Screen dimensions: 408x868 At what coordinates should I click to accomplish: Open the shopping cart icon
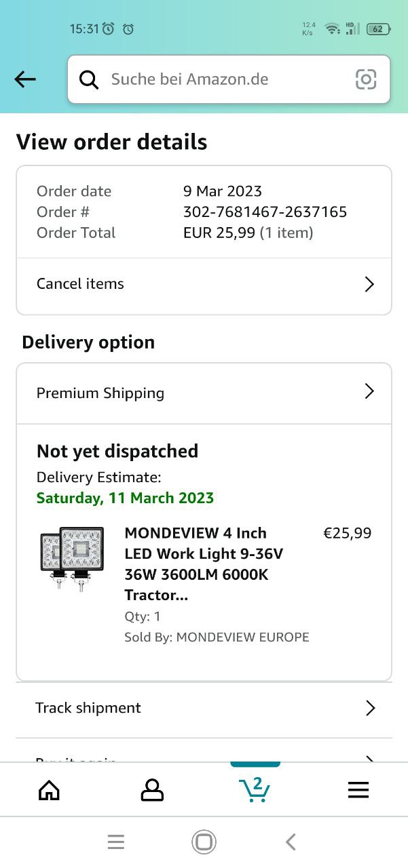click(255, 789)
